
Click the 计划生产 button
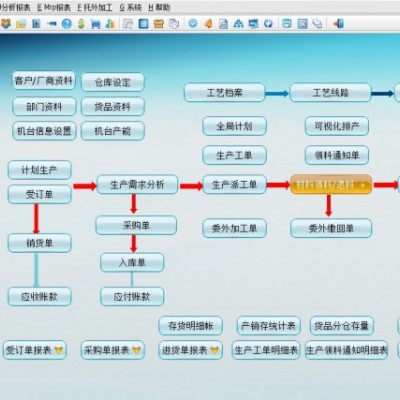click(x=39, y=170)
